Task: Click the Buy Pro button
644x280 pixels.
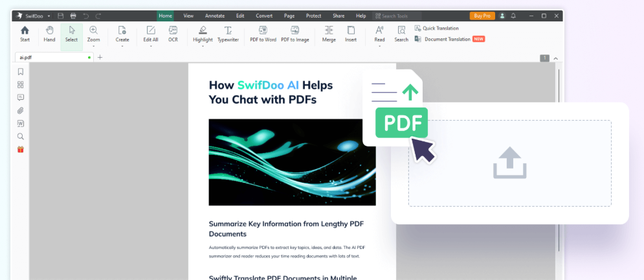Action: [x=482, y=16]
